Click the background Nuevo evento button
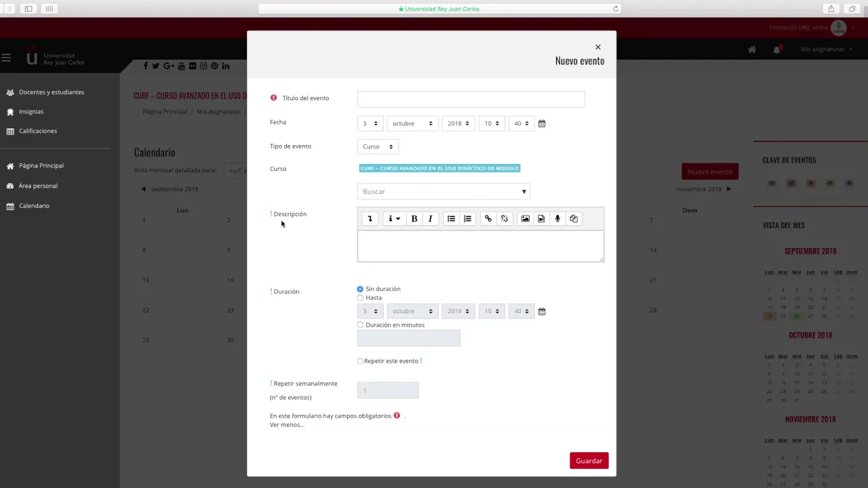868x488 pixels. click(x=710, y=171)
